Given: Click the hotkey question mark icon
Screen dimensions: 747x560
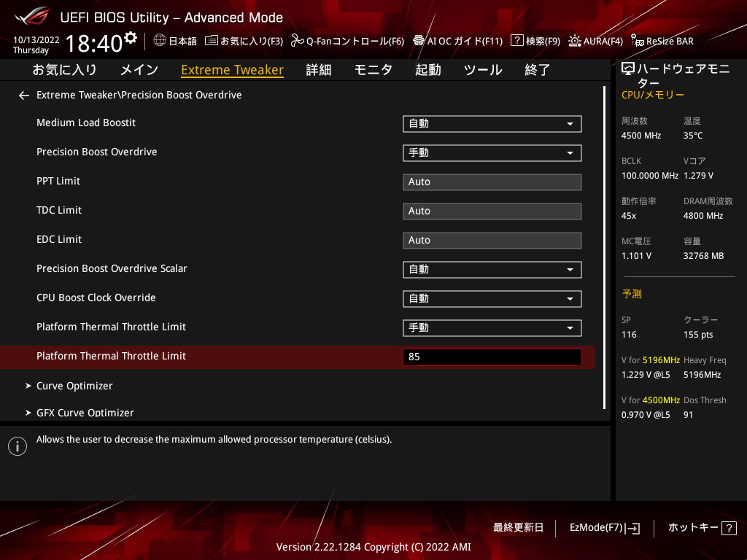Looking at the screenshot, I should pos(729,528).
